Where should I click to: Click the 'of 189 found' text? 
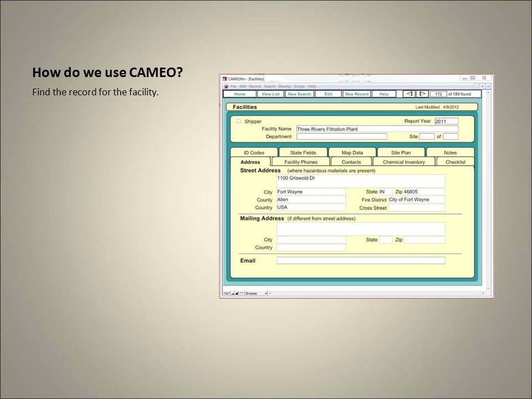coord(459,94)
